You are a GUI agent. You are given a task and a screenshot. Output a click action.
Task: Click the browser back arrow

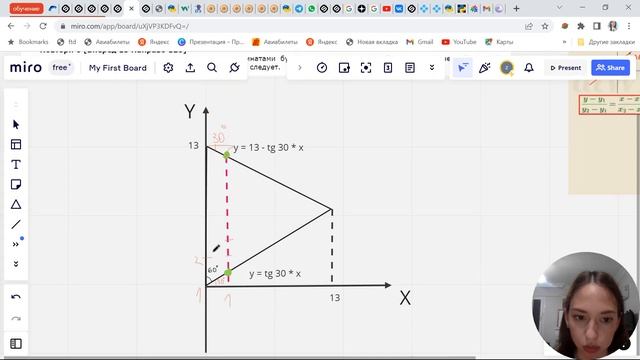(x=11, y=26)
